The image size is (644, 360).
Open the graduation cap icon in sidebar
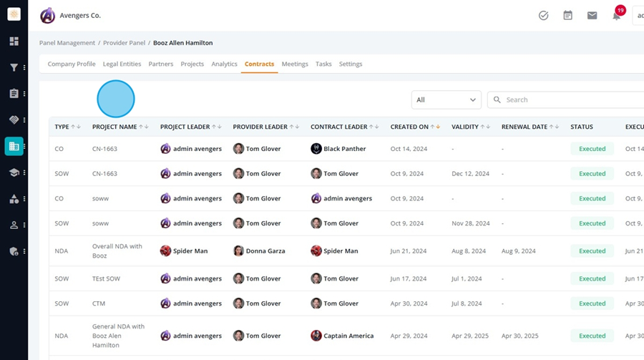coord(14,172)
